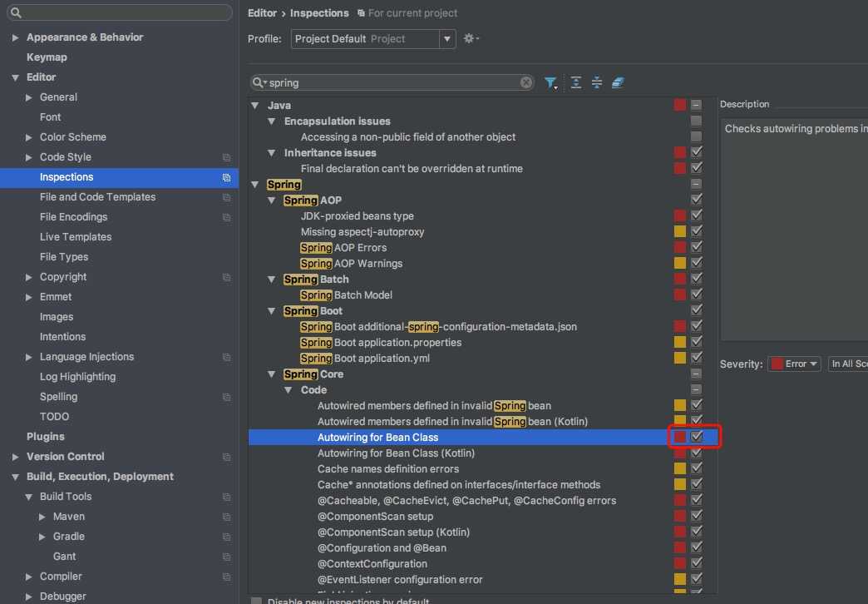Screen dimensions: 868x604
Task: Uncheck Spring Boot application.yml inspection
Action: (697, 358)
